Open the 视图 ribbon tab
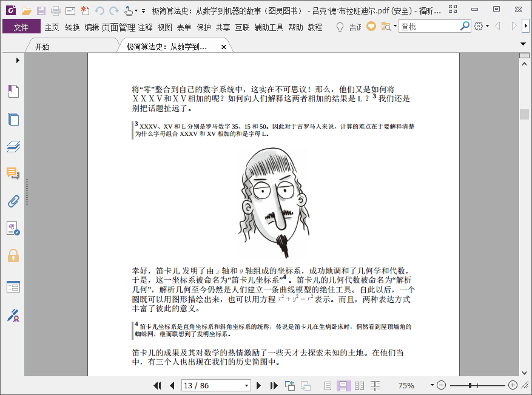Screen dimensions: 532x395 click(165, 27)
